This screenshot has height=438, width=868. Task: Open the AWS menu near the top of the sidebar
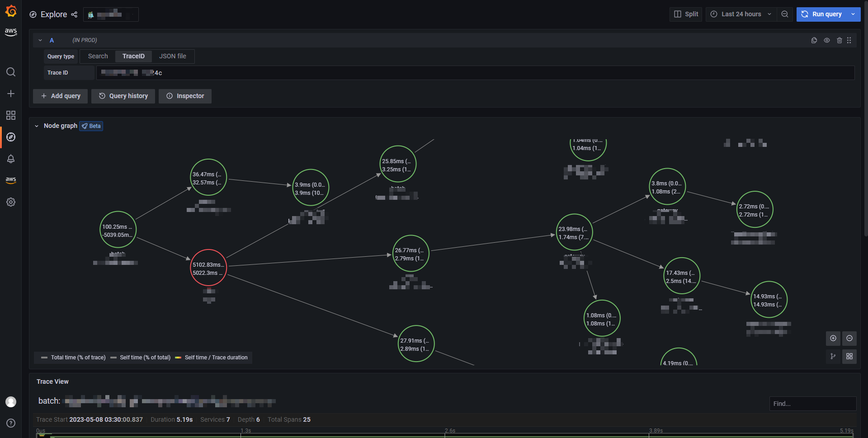(x=11, y=32)
